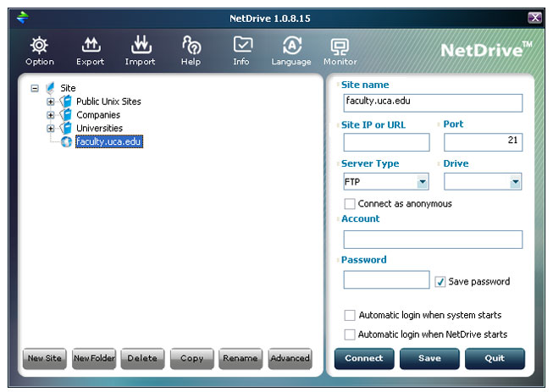Click the Connect button
553x392 pixels.
pos(364,358)
